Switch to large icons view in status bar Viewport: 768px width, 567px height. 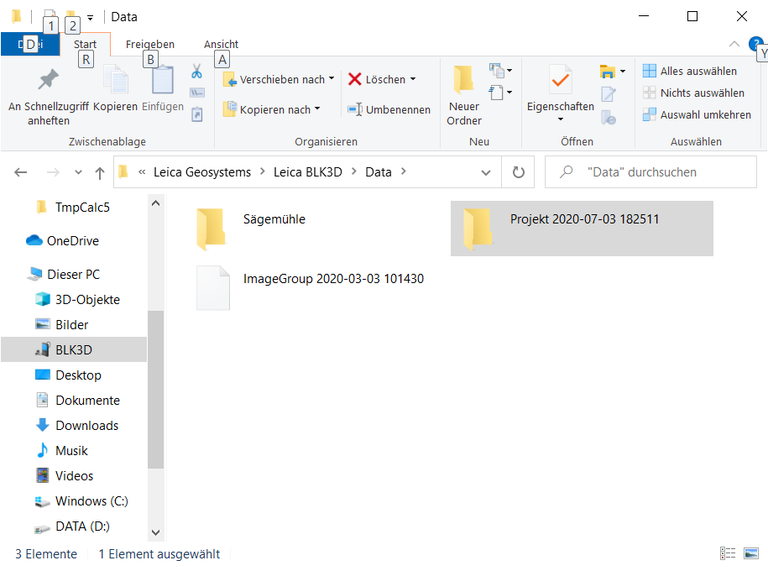[x=749, y=553]
